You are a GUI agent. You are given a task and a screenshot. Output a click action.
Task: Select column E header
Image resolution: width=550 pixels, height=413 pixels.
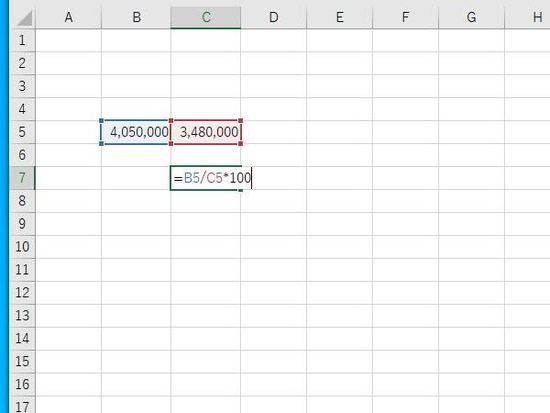pyautogui.click(x=340, y=17)
